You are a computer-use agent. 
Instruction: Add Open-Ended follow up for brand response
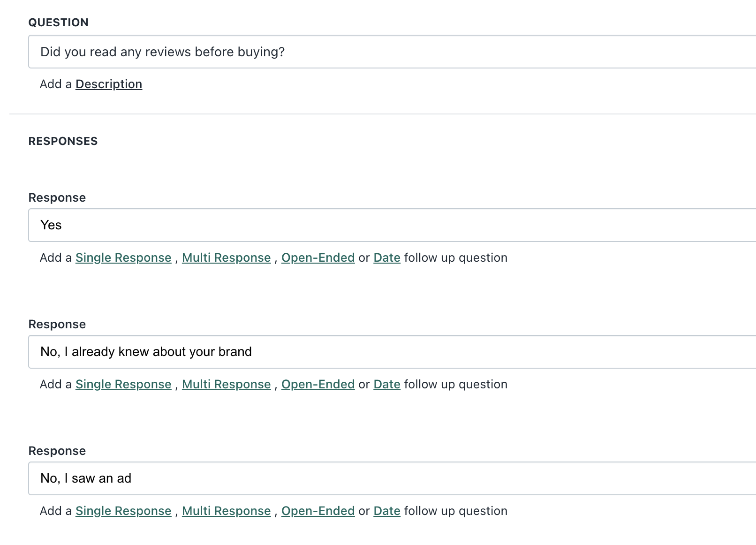coord(318,385)
